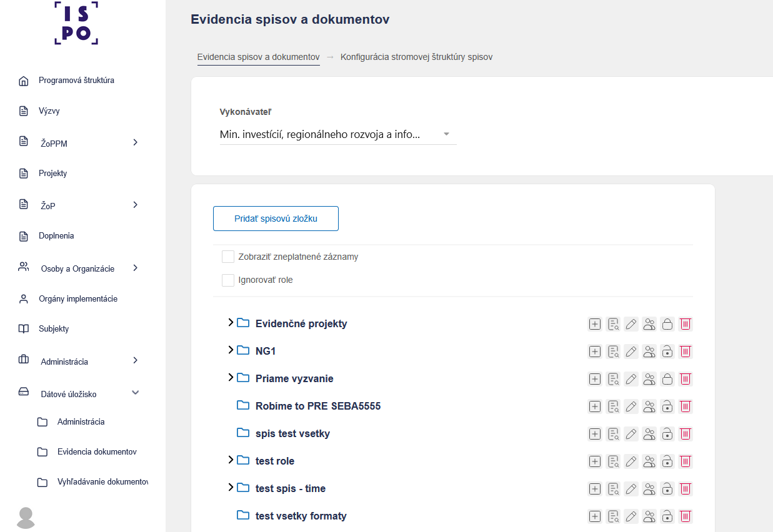Open the Vykonávateľ dropdown
Screen dimensions: 773x532
pyautogui.click(x=338, y=134)
